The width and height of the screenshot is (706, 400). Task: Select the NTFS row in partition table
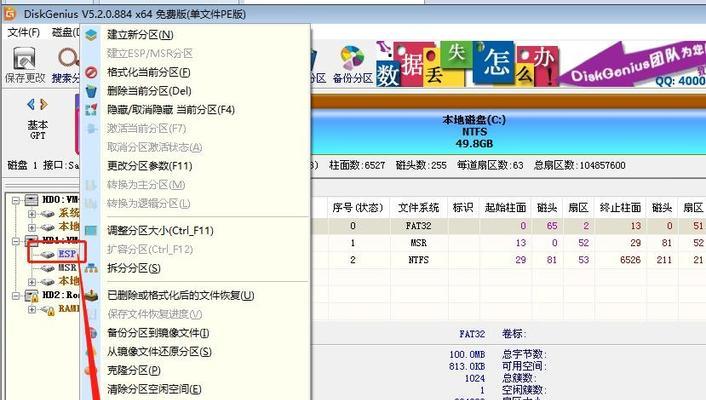coord(508,260)
